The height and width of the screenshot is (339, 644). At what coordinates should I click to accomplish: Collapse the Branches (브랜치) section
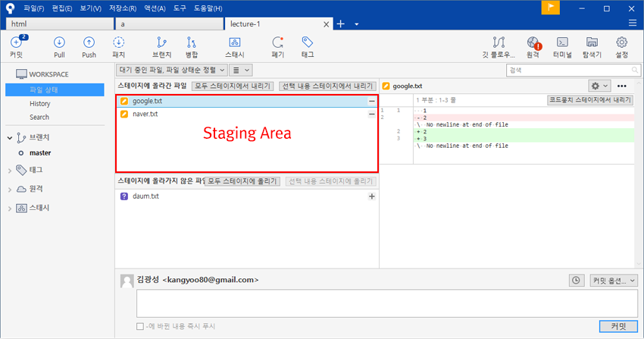(10, 138)
